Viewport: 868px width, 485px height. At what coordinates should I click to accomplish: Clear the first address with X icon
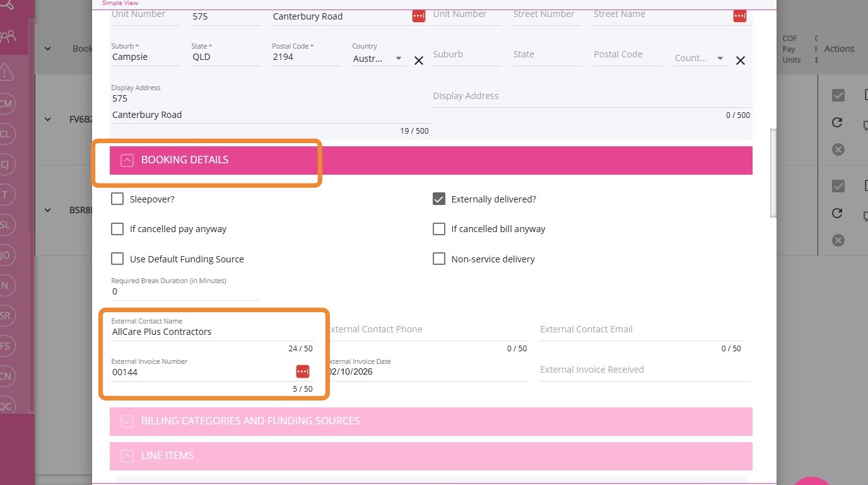point(419,61)
